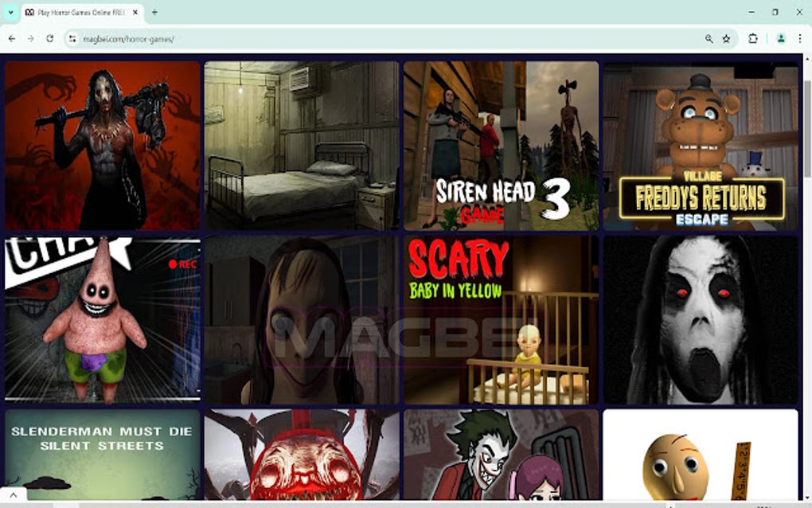Open a new tab with plus button
This screenshot has width=812, height=508.
(154, 12)
